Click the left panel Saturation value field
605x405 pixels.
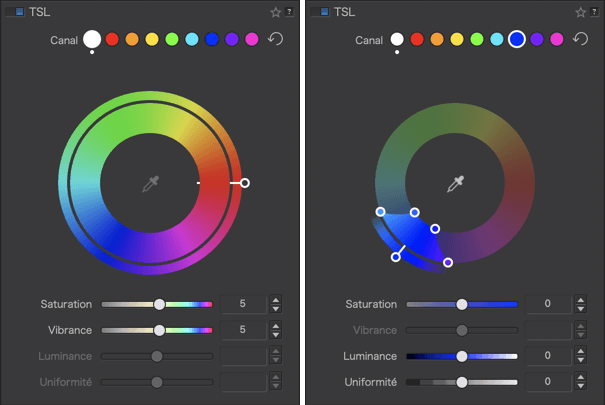(243, 304)
